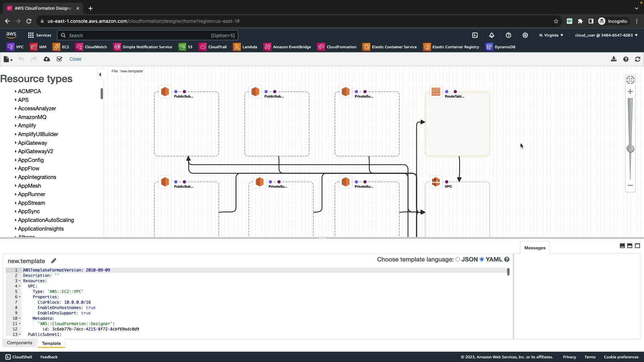The height and width of the screenshot is (362, 644).
Task: Click the Refresh diagram icon
Action: 638,59
